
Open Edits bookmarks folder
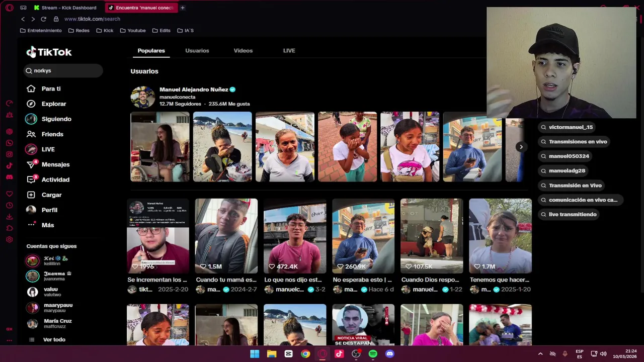click(161, 31)
